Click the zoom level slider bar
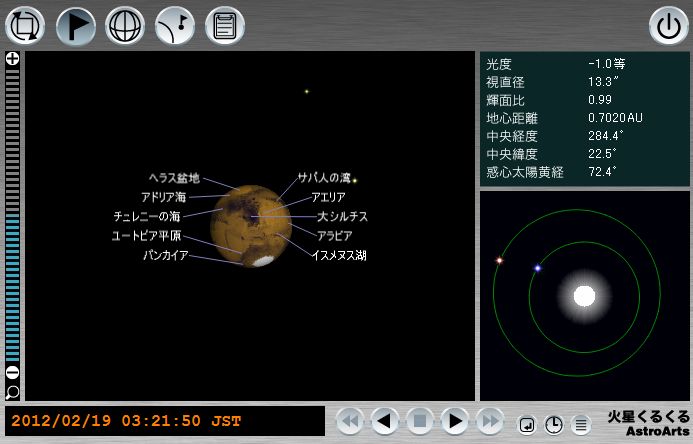 (x=12, y=215)
